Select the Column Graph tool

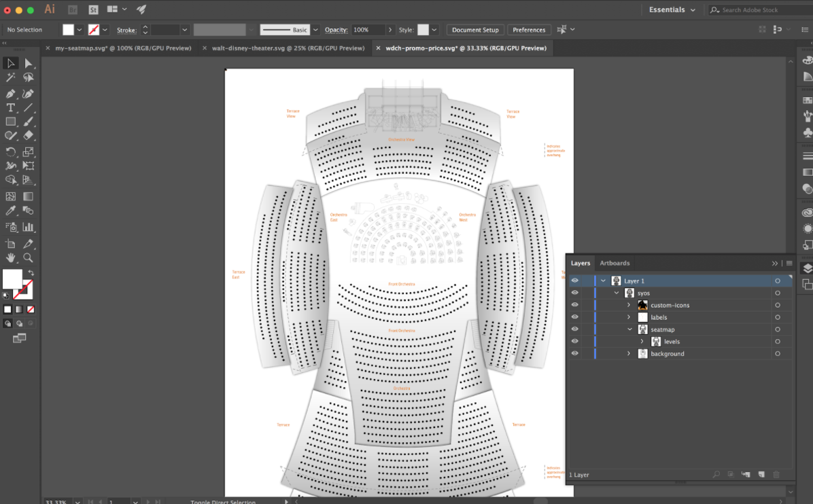coord(28,227)
